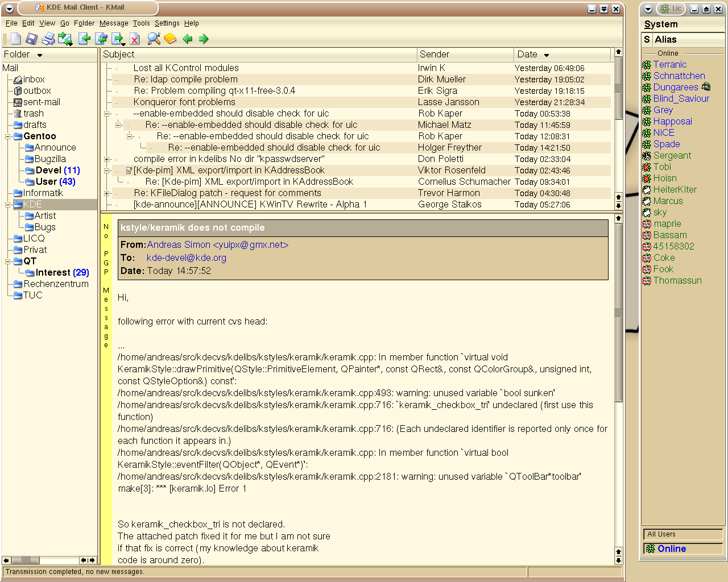Click the N/A status icon next to Bassam

647,235
